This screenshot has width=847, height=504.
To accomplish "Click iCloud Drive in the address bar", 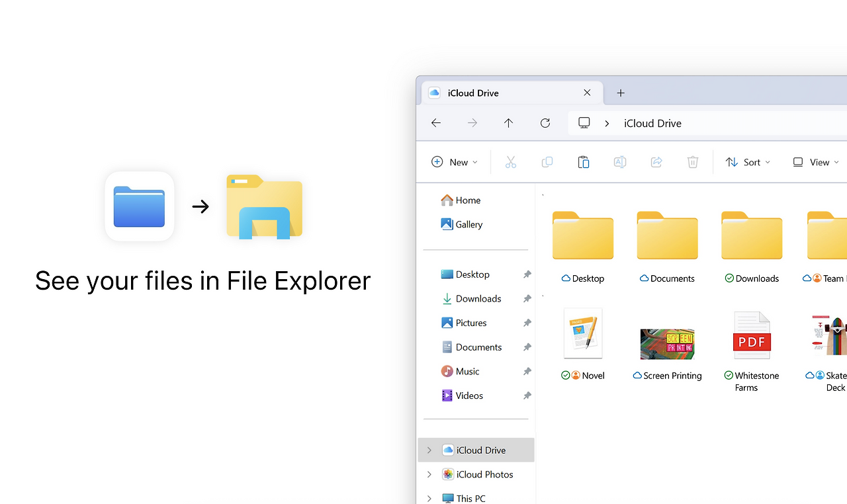I will (652, 123).
